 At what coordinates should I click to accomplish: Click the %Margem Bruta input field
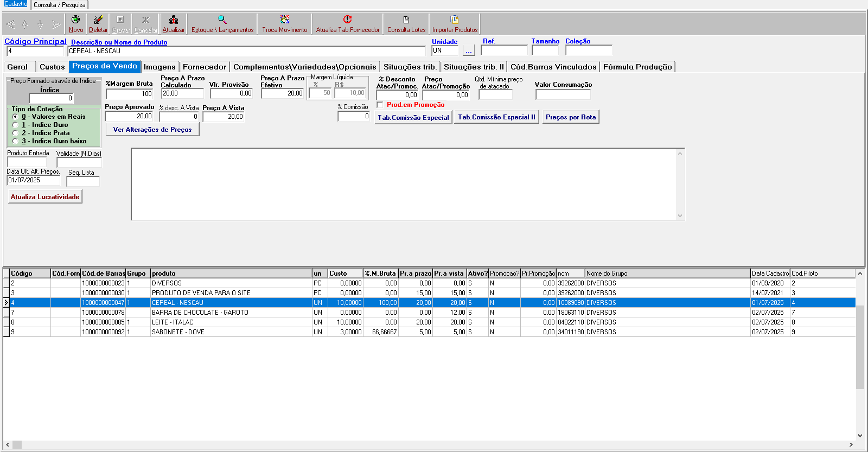point(130,94)
